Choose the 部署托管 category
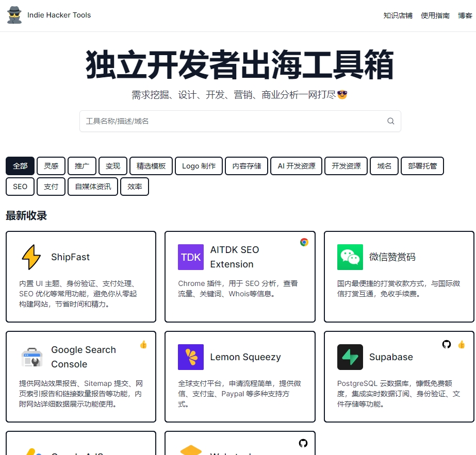The image size is (476, 455). [422, 166]
